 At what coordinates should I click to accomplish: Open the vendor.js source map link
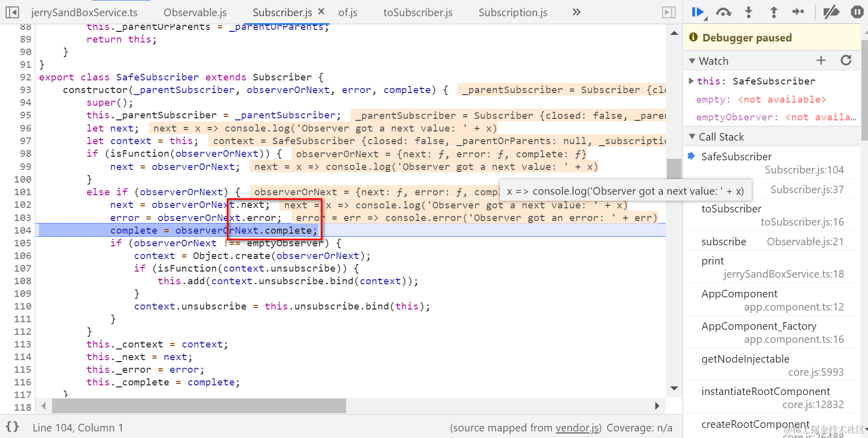coord(577,428)
